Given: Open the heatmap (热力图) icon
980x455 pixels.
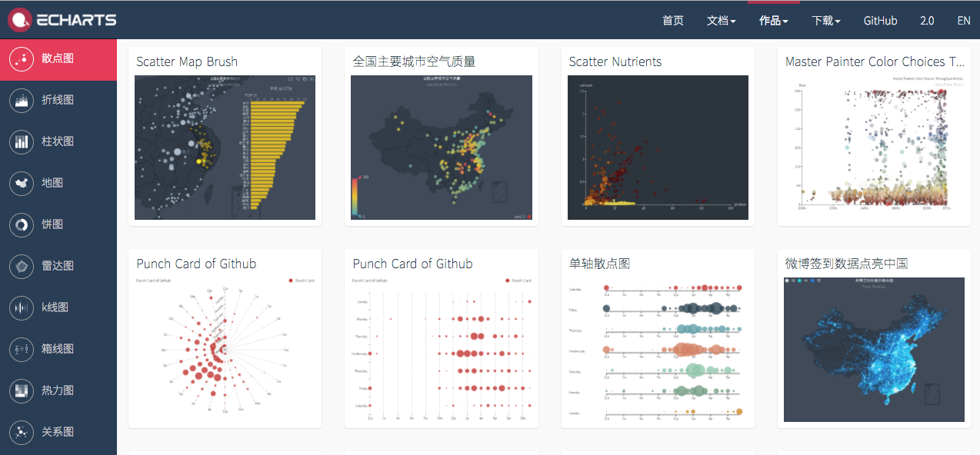Looking at the screenshot, I should pos(22,390).
